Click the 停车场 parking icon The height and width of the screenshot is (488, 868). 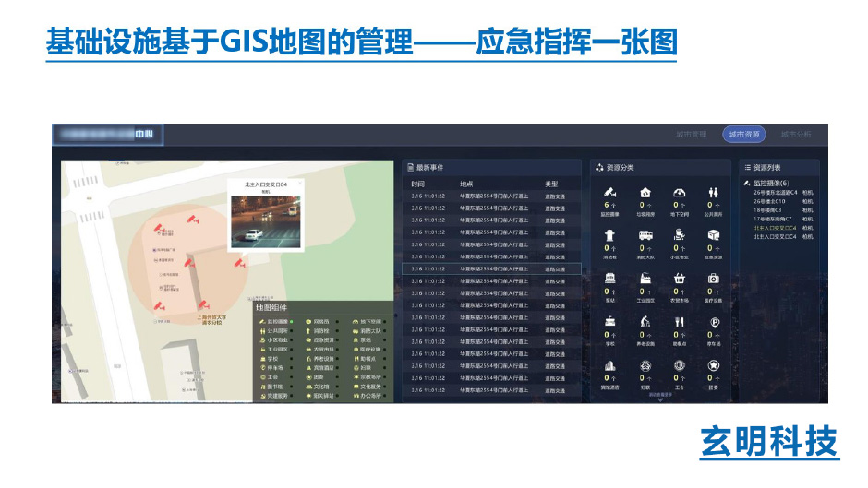tap(713, 322)
